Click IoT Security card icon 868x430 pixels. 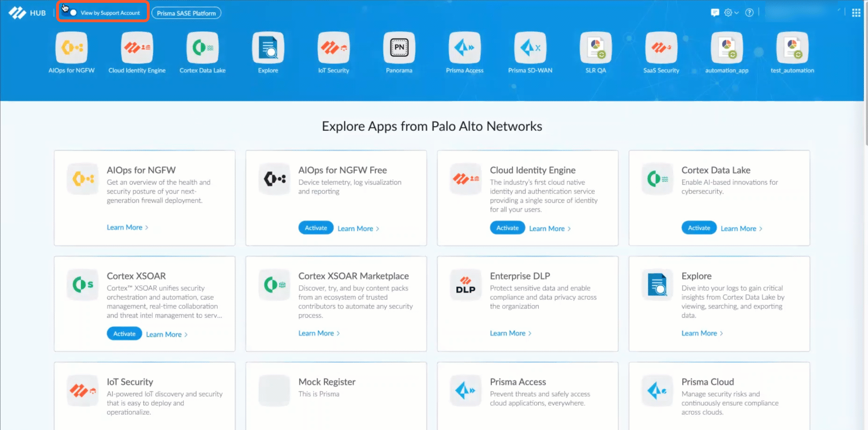point(83,390)
